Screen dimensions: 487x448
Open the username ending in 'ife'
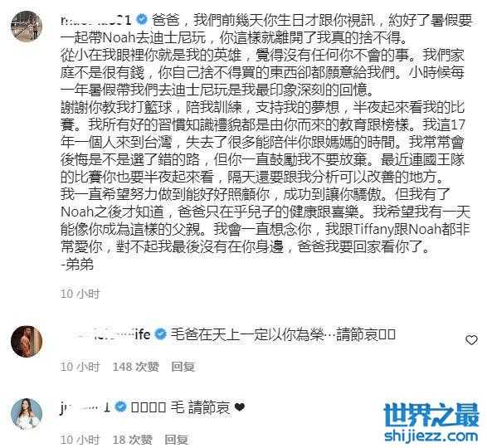pos(112,334)
